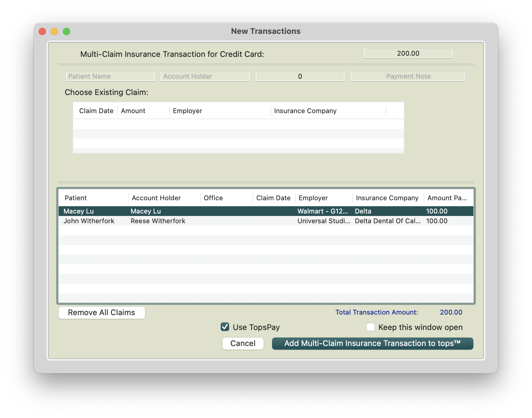The height and width of the screenshot is (418, 532).
Task: Click the Reese Witherfork account holder cell
Action: [x=158, y=221]
